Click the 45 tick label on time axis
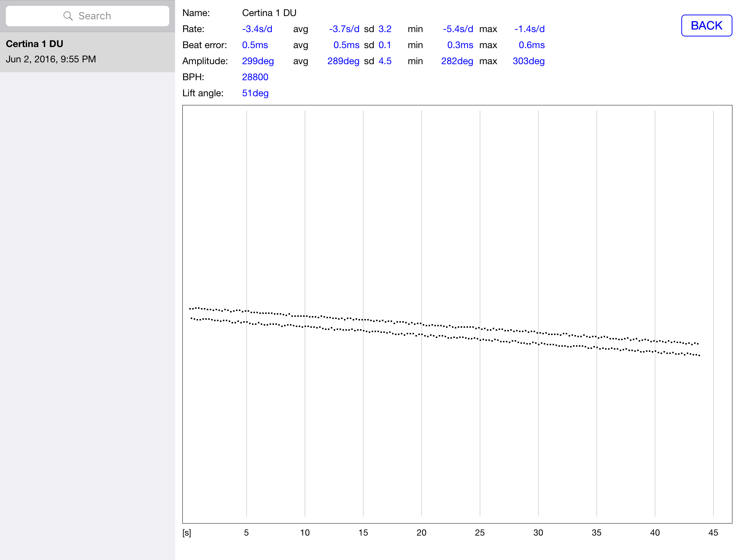 point(713,533)
